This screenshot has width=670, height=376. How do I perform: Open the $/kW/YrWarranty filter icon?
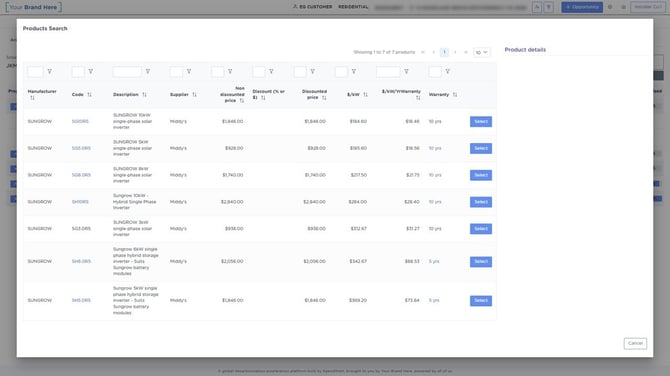click(x=406, y=71)
